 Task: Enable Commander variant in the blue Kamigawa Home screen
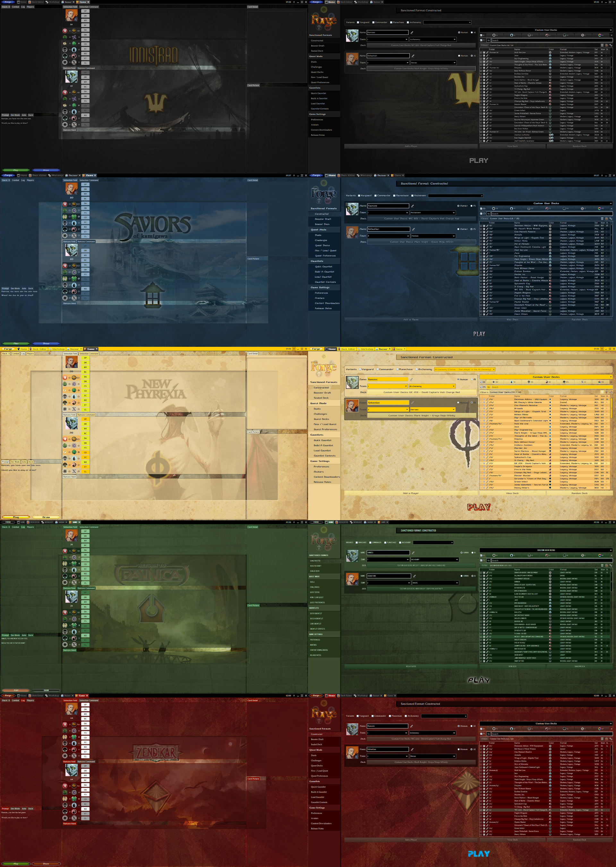tap(375, 196)
